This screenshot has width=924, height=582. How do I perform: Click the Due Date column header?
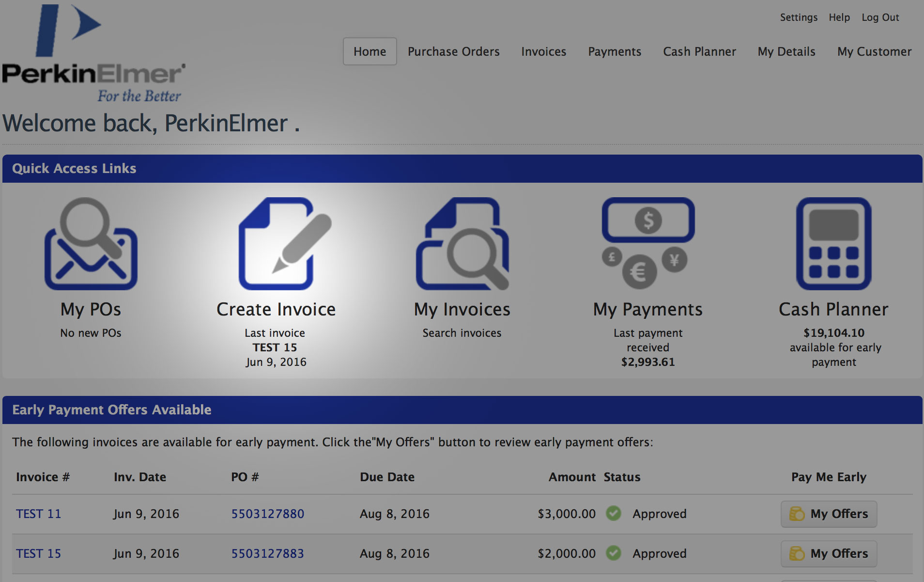point(387,477)
